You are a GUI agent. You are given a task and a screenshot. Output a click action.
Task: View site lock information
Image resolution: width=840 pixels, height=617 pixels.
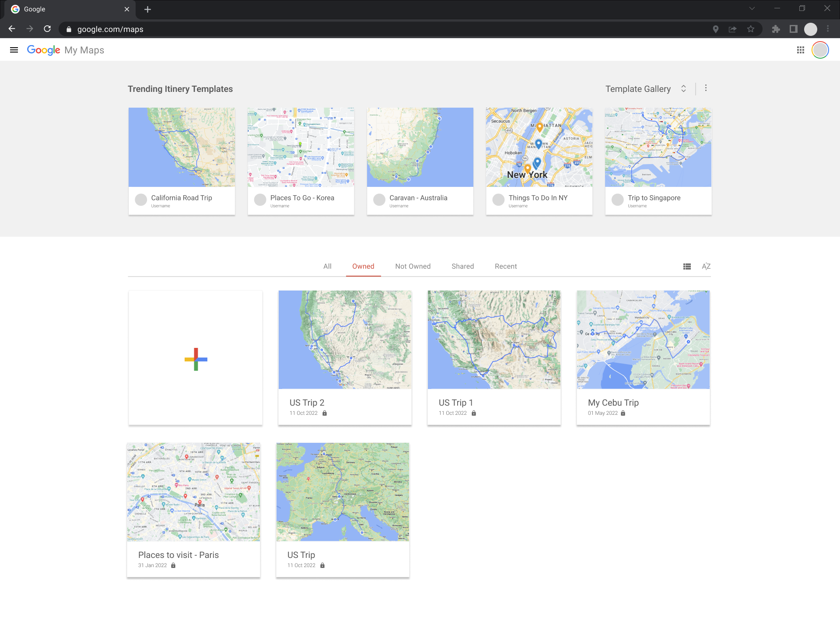point(69,29)
